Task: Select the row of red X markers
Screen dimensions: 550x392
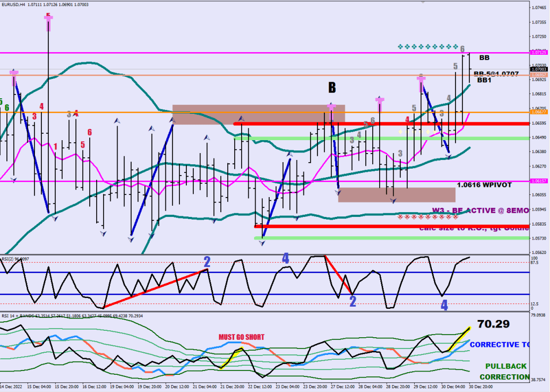Action: pos(428,216)
